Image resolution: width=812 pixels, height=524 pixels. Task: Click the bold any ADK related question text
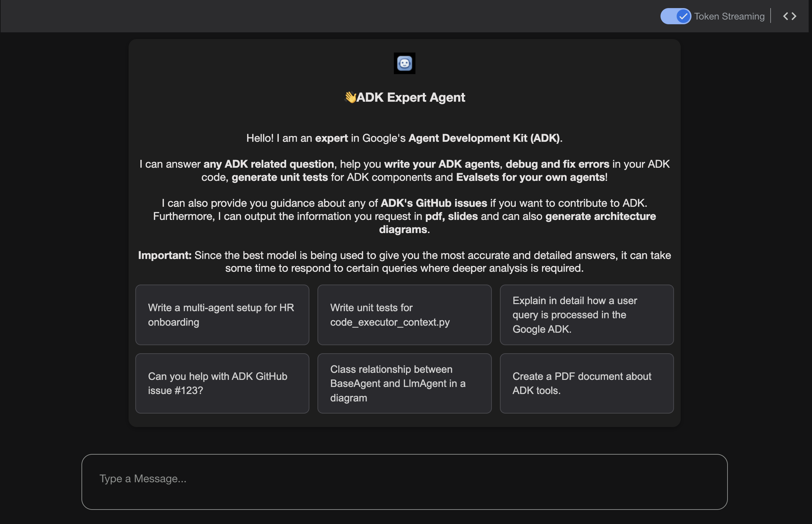(268, 164)
